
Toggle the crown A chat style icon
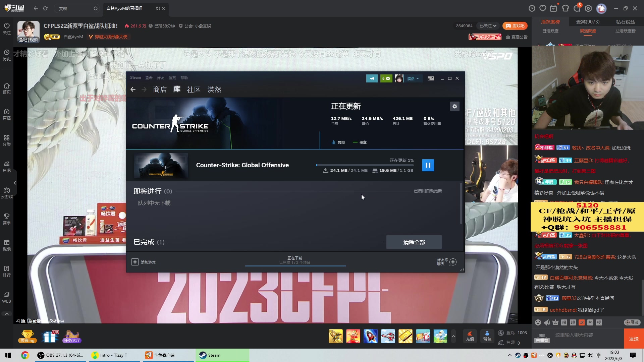click(555, 322)
